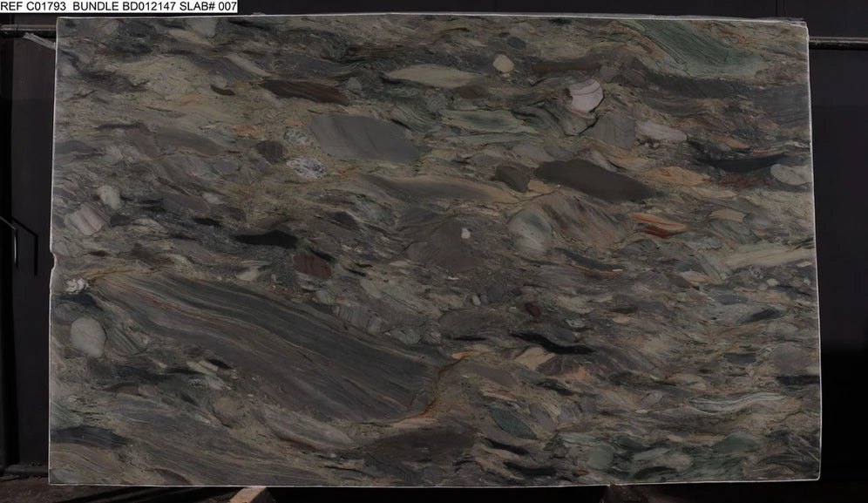The width and height of the screenshot is (868, 503).
Task: Click the REF C01793 label text
Action: (x=32, y=7)
